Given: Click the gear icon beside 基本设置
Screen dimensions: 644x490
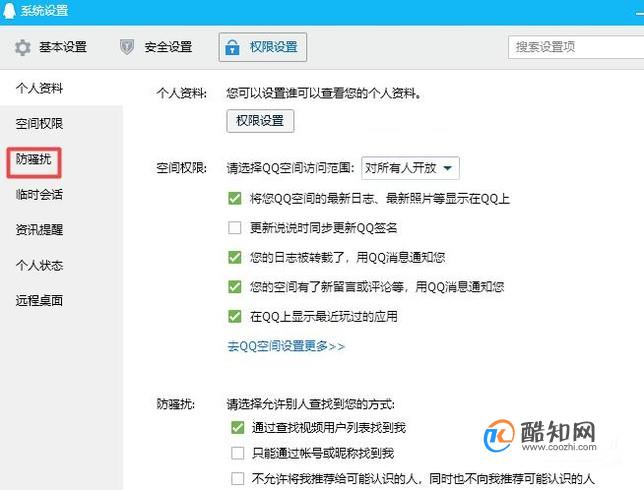Looking at the screenshot, I should 23,47.
